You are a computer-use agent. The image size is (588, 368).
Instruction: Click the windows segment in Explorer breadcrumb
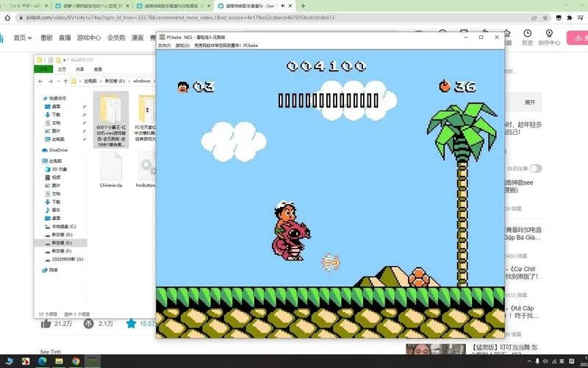pos(142,81)
